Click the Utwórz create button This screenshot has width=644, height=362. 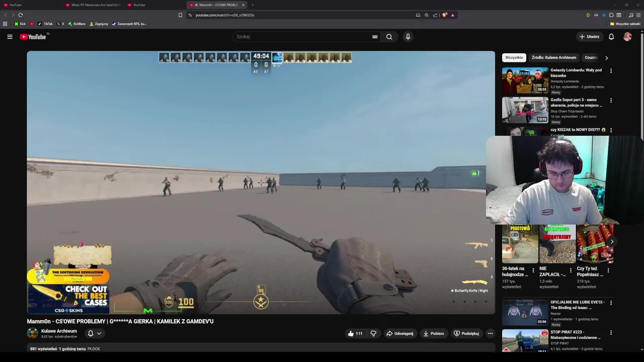589,37
